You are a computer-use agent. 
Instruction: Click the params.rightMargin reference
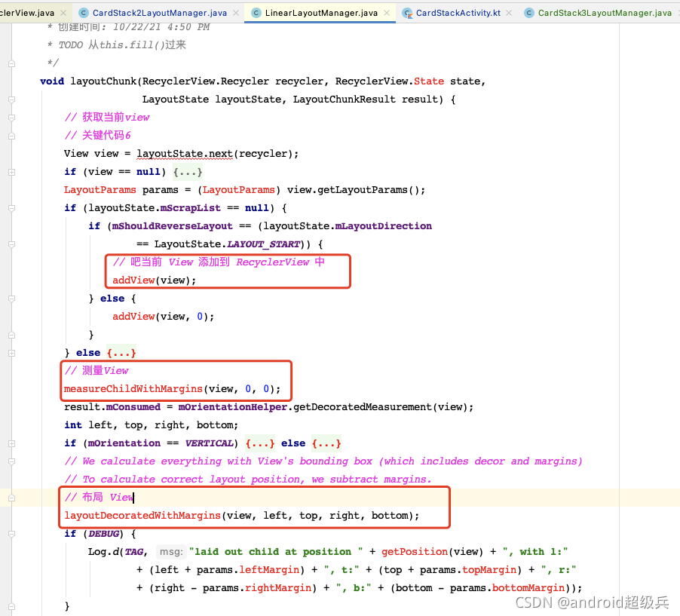coord(257,588)
